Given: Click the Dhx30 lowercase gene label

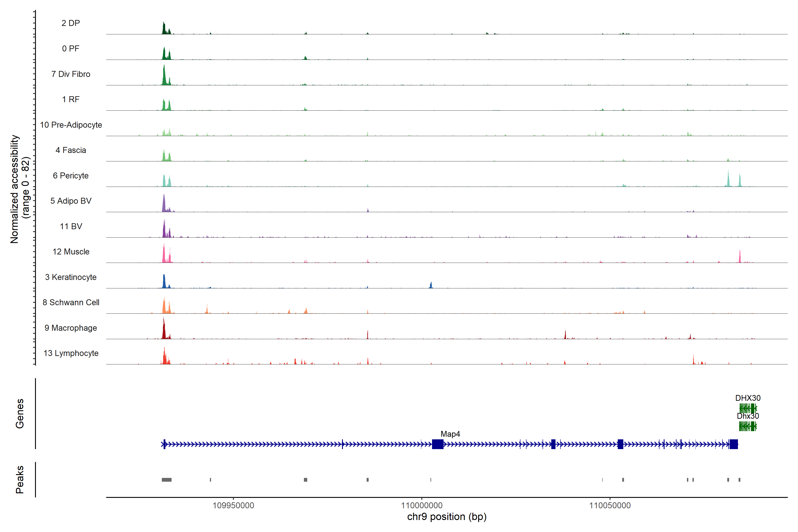Looking at the screenshot, I should click(x=748, y=416).
